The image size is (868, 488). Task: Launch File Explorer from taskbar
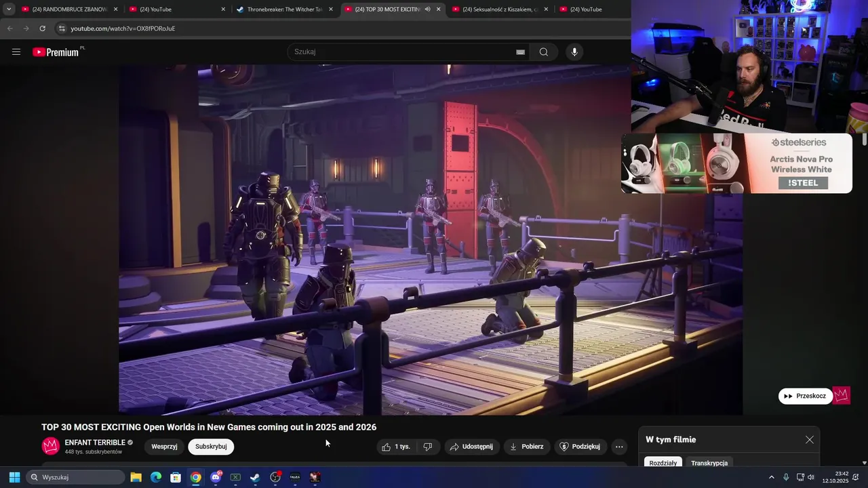click(x=136, y=477)
